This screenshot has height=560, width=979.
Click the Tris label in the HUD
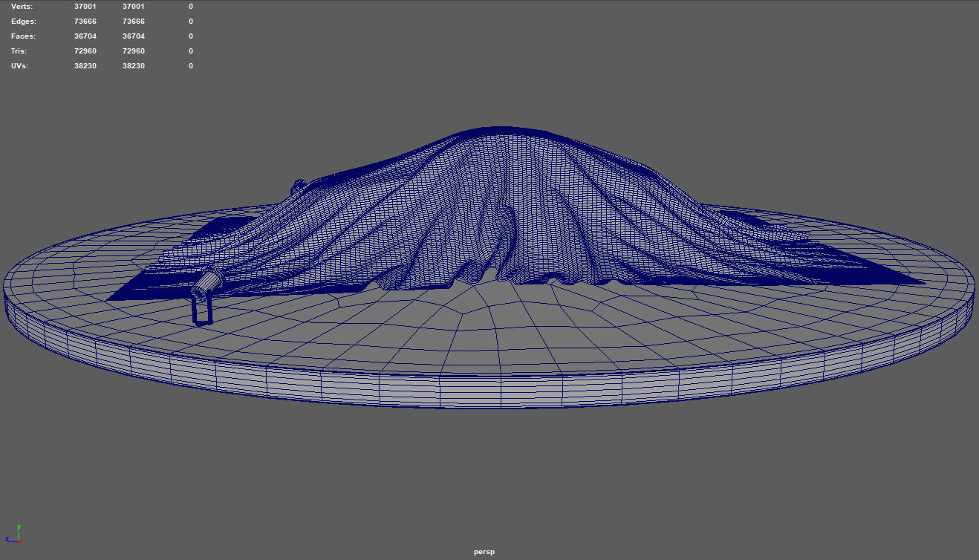pos(19,51)
